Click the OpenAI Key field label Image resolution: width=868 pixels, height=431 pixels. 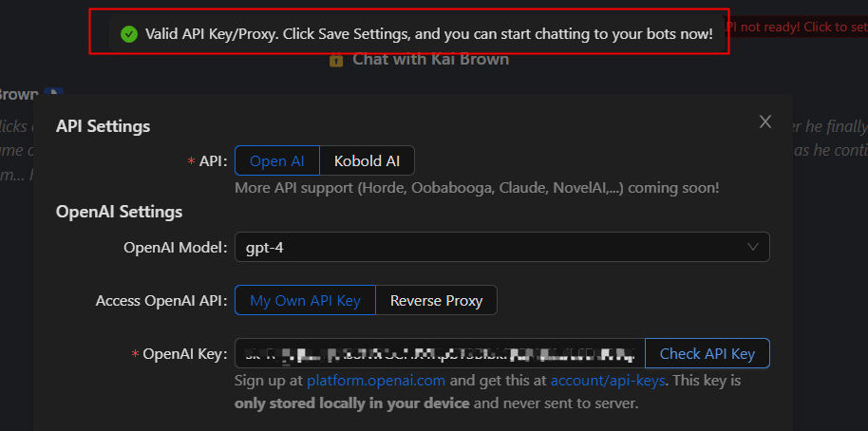click(184, 354)
